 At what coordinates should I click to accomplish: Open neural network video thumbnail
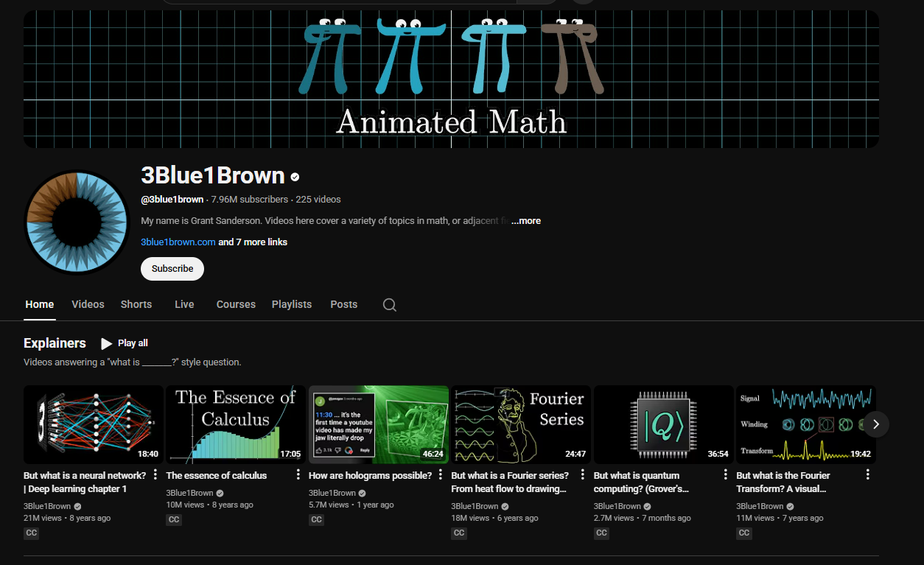[94, 424]
